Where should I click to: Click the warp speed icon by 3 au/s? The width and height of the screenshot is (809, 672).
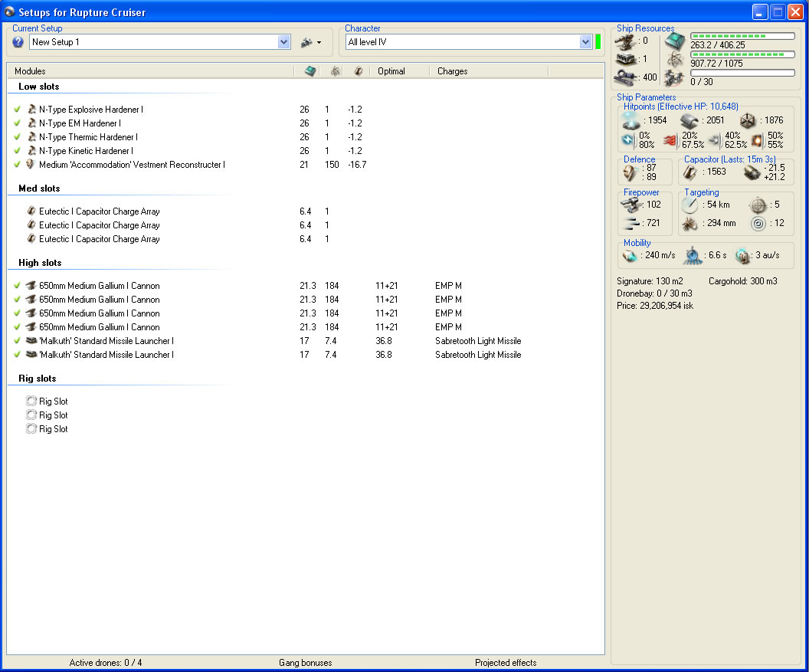pyautogui.click(x=742, y=256)
